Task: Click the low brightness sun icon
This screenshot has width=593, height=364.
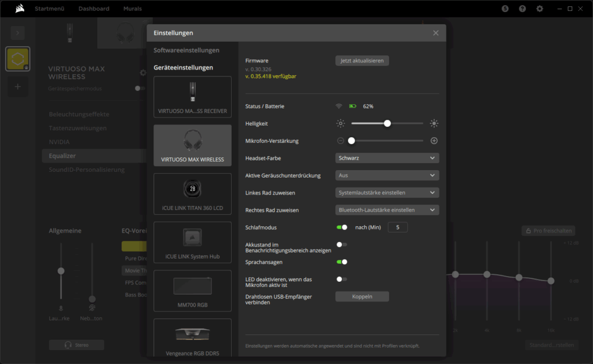Action: pos(341,123)
